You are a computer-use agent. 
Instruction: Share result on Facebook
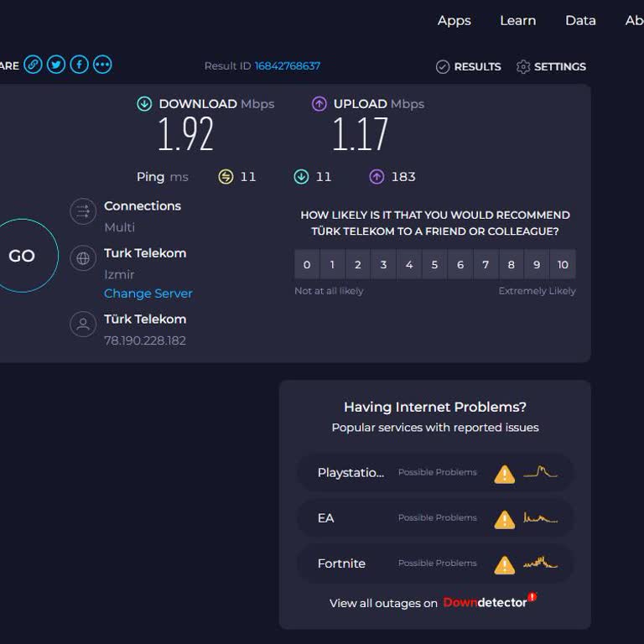tap(80, 65)
